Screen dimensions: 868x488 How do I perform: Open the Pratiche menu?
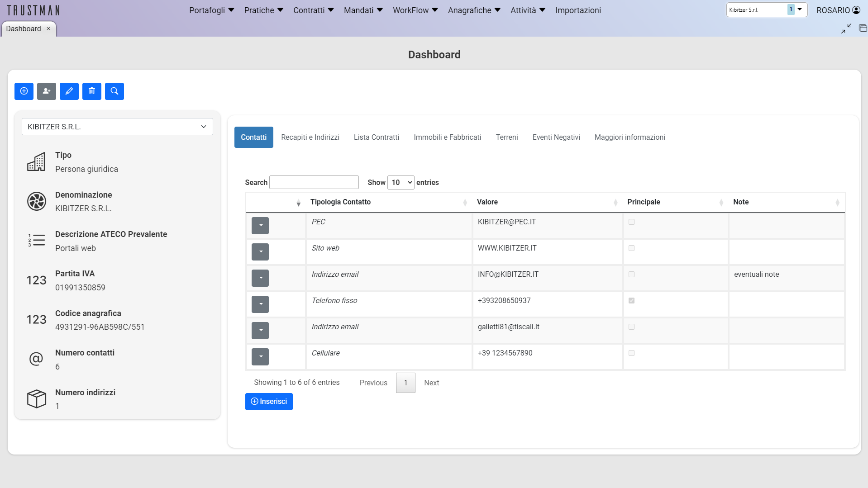(x=263, y=10)
